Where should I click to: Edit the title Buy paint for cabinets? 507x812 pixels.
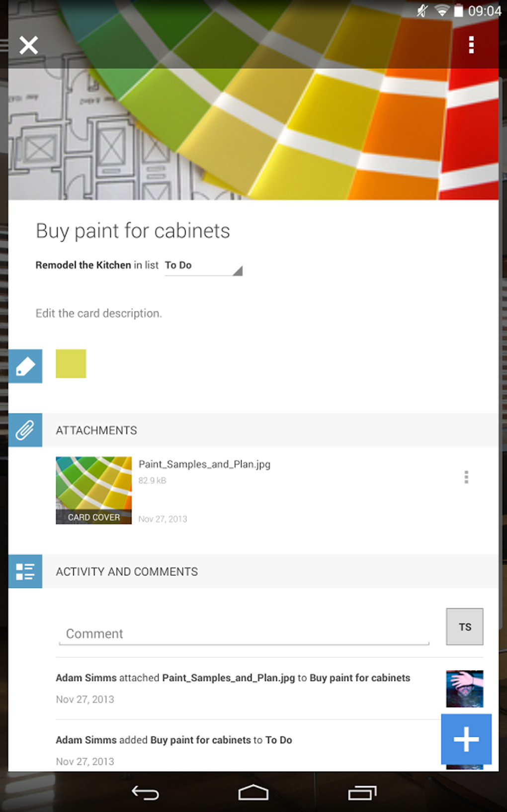click(133, 231)
